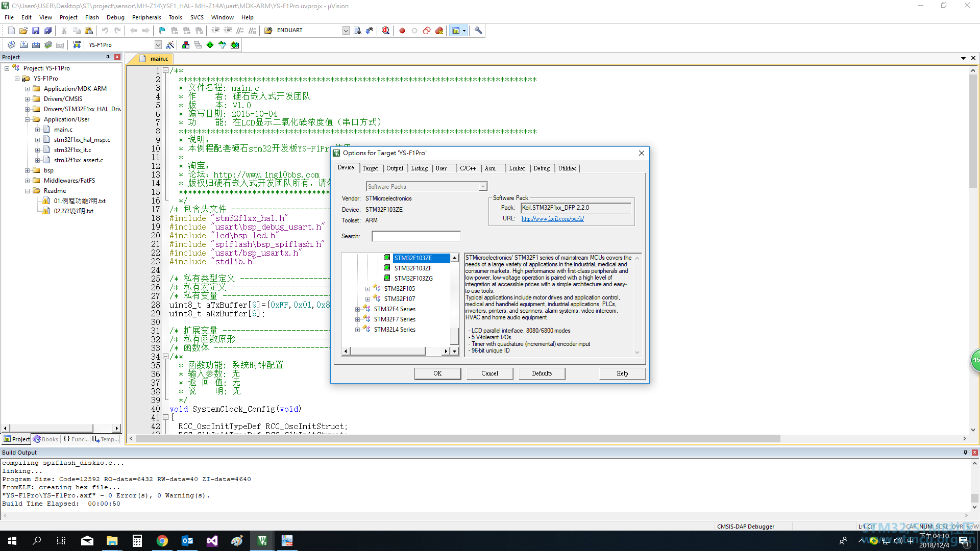Screen dimensions: 980x551
Task: Collapse the Application/User folder
Action: coord(28,119)
